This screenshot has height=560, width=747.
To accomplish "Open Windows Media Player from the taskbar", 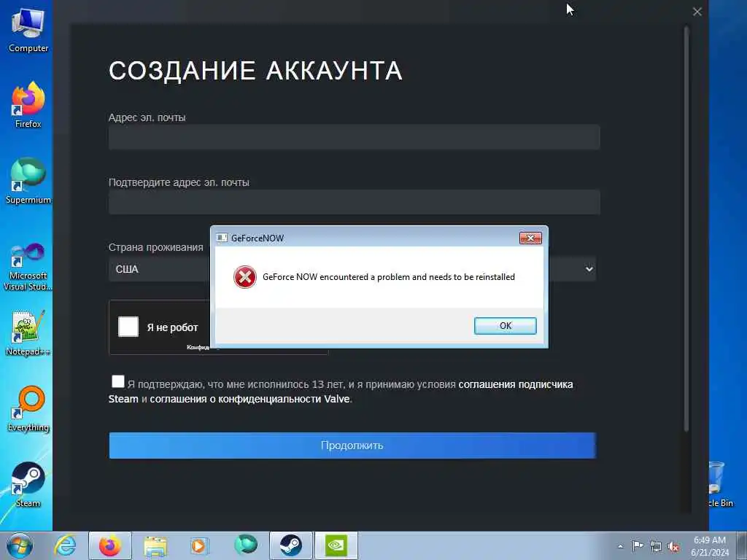I will click(x=199, y=545).
